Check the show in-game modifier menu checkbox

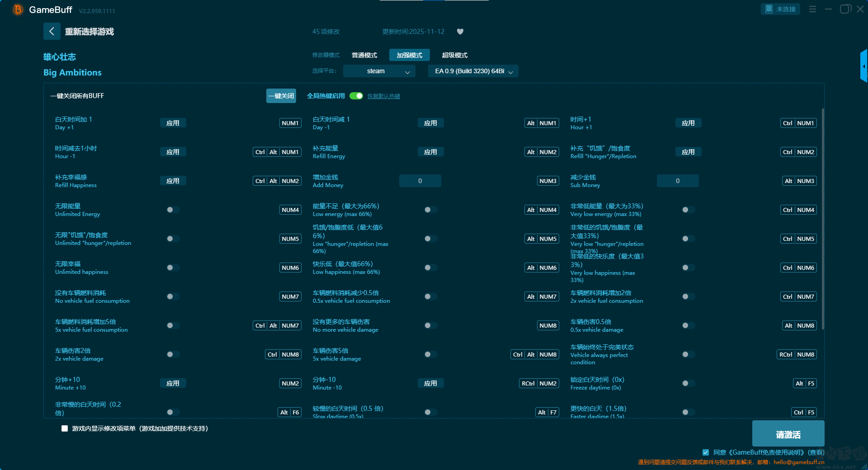[65, 428]
